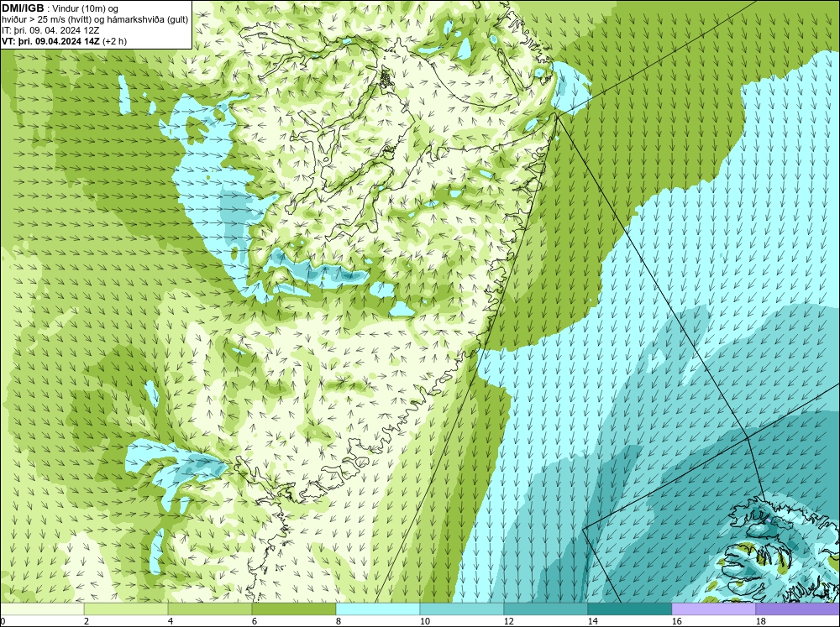Click the '6' label on the color scale
Screen dimensions: 840x627
pyautogui.click(x=255, y=621)
